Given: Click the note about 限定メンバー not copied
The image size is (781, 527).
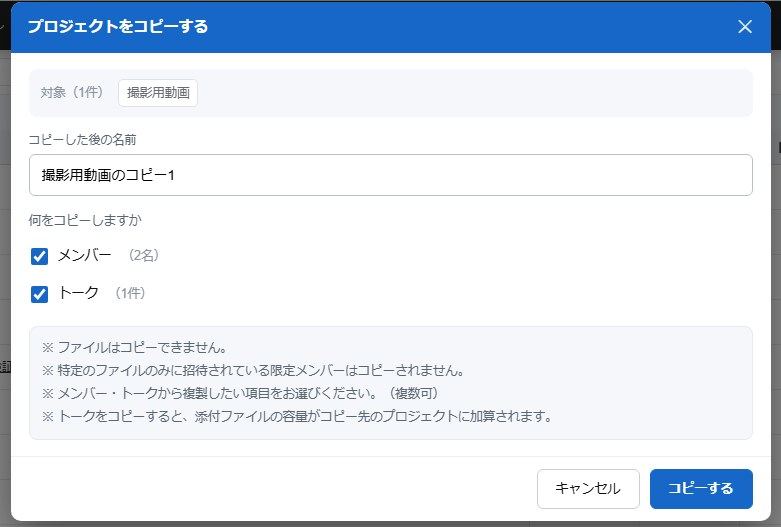Looking at the screenshot, I should (x=254, y=370).
